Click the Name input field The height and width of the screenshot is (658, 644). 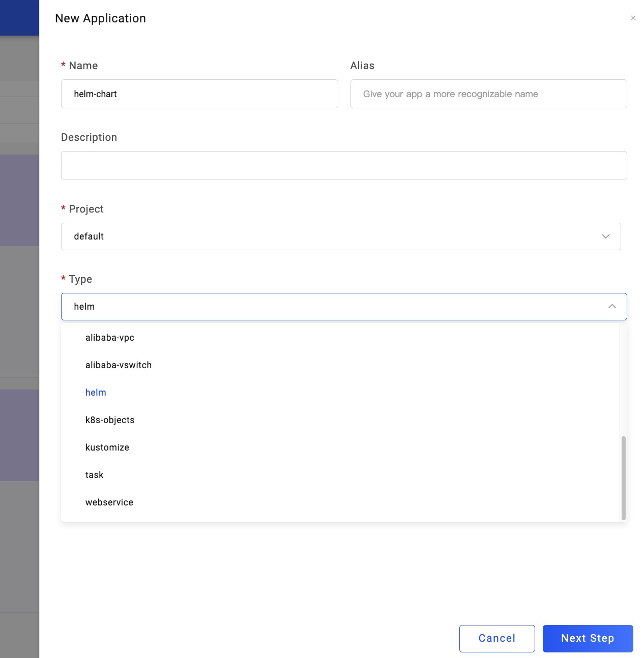point(199,94)
